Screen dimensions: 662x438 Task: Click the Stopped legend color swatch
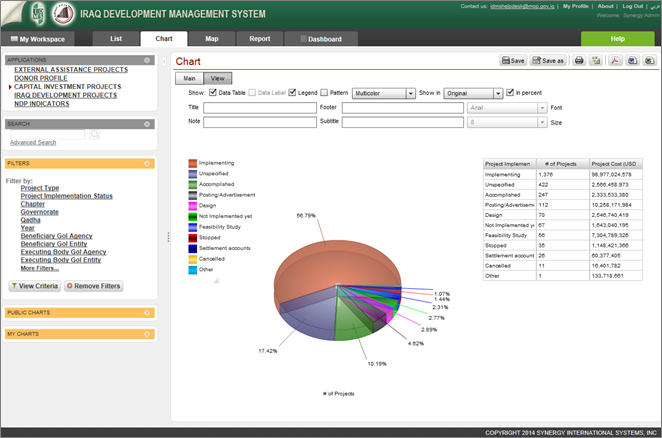pos(193,238)
